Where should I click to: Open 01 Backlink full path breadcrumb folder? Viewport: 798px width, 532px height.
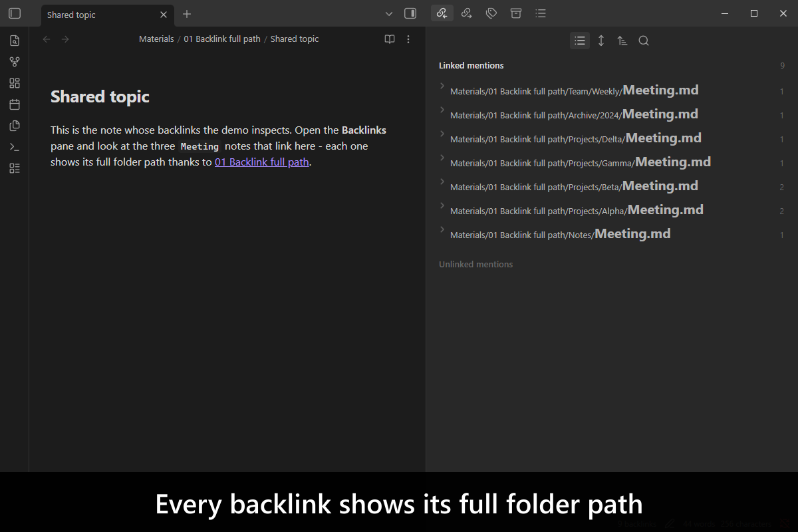[x=222, y=39]
